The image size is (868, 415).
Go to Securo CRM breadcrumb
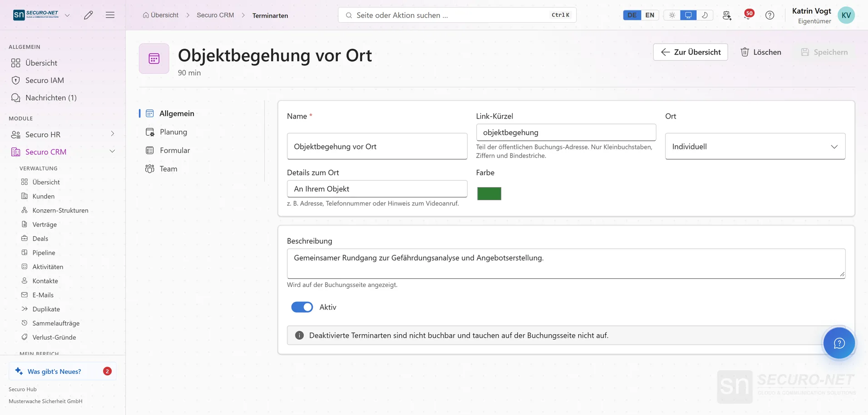[x=215, y=15]
